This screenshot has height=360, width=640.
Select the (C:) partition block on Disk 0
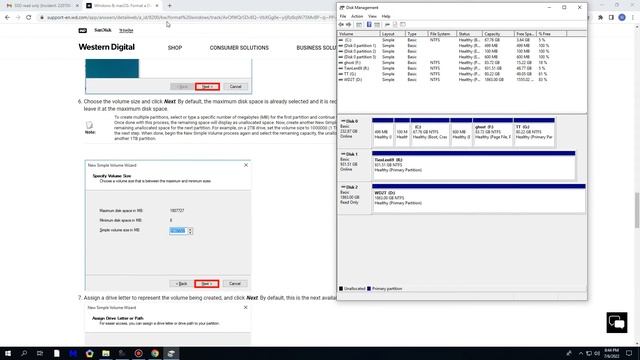tap(430, 132)
